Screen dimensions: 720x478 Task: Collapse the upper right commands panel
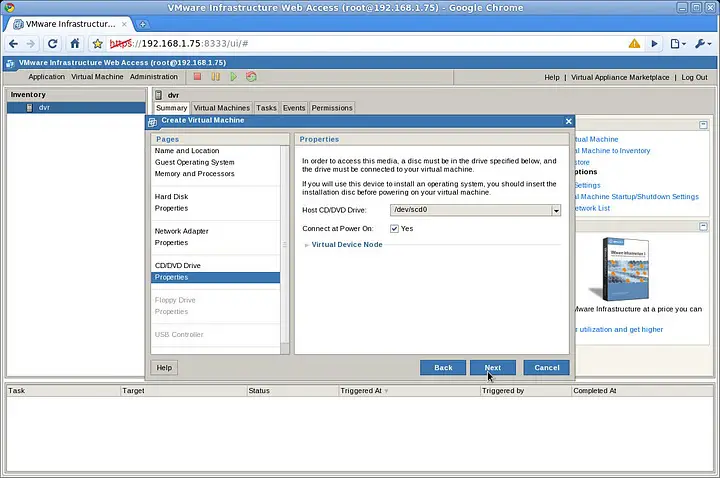pos(703,125)
